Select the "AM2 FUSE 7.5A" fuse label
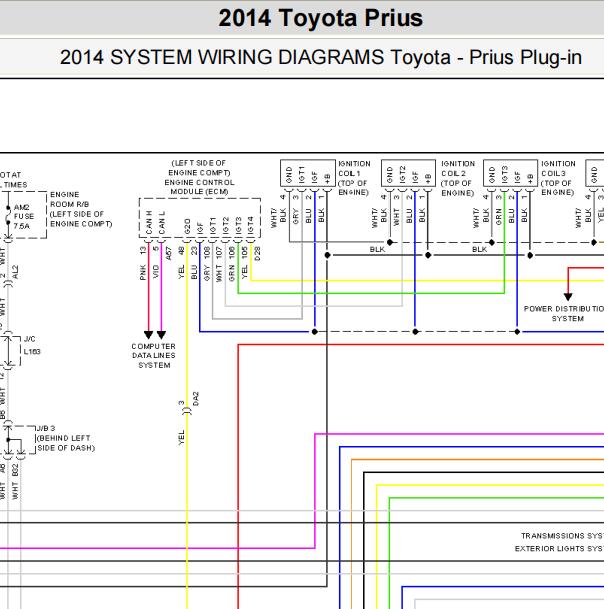Viewport: 604px width, 609px height. [24, 216]
